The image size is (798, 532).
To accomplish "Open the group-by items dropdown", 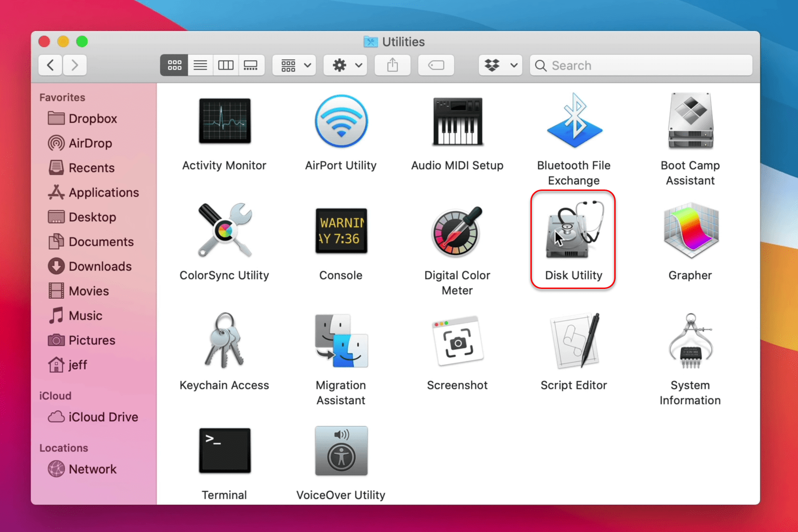I will pos(295,65).
